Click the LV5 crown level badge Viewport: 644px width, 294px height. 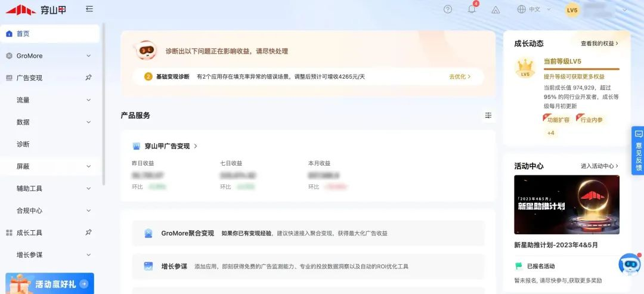(x=525, y=68)
